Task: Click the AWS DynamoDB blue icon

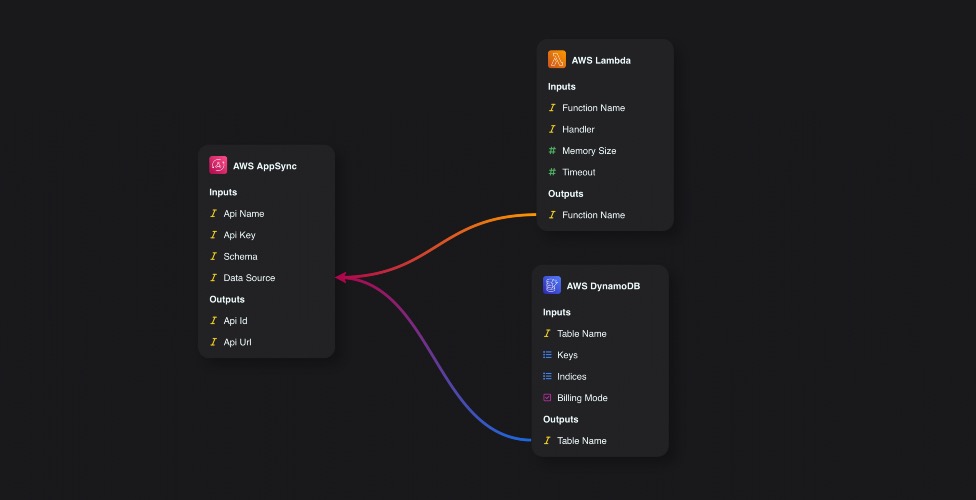Action: pos(551,285)
